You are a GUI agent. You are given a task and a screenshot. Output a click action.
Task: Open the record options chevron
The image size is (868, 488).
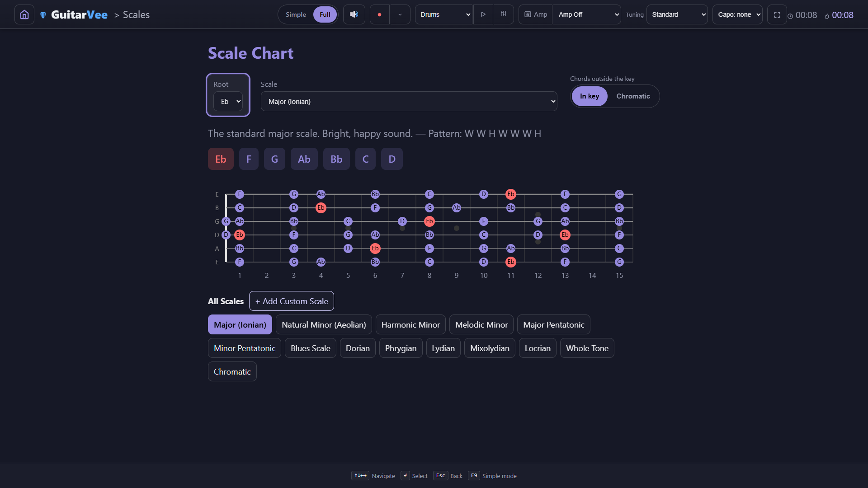[400, 14]
